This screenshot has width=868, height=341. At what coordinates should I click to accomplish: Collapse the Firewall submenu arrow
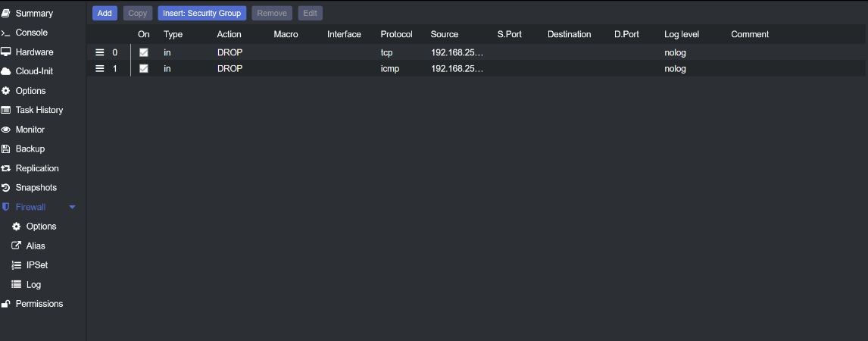coord(73,207)
